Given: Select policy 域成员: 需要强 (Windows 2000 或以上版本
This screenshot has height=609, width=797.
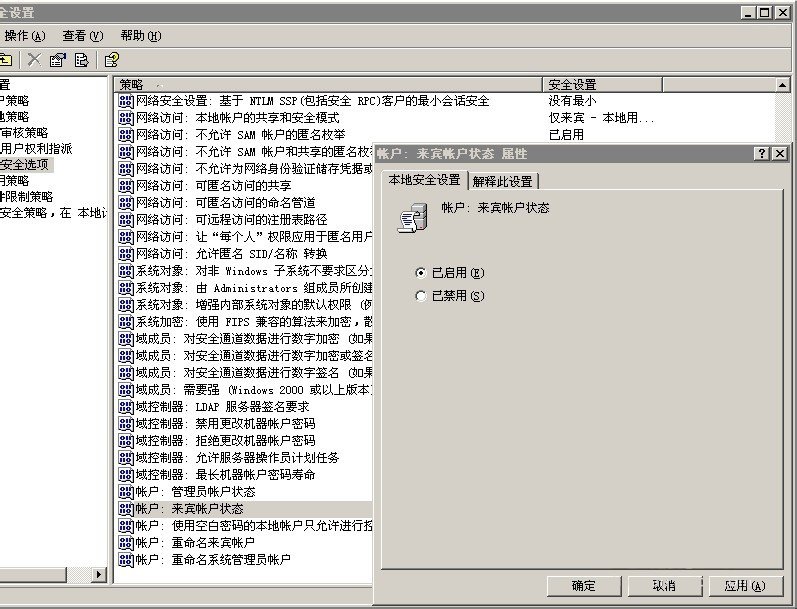Looking at the screenshot, I should point(254,390).
